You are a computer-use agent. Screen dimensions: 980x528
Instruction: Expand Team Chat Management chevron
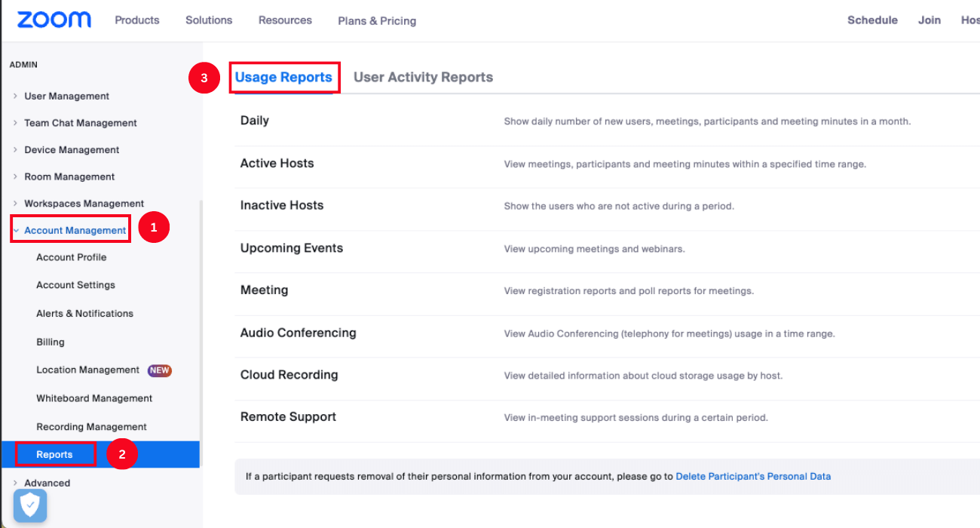pos(15,123)
